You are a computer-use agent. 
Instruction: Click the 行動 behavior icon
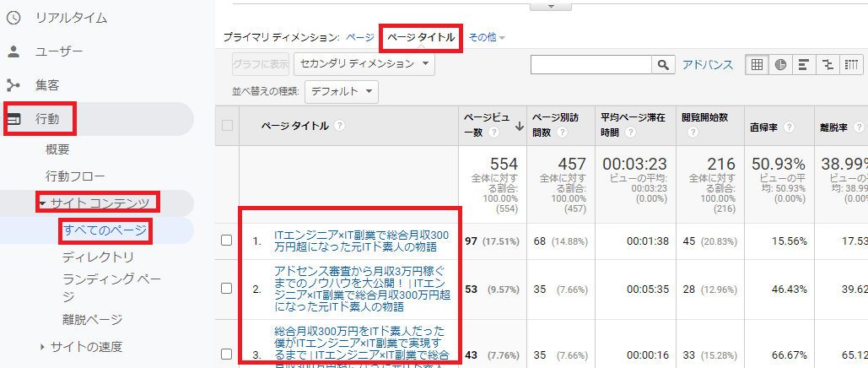(x=13, y=119)
